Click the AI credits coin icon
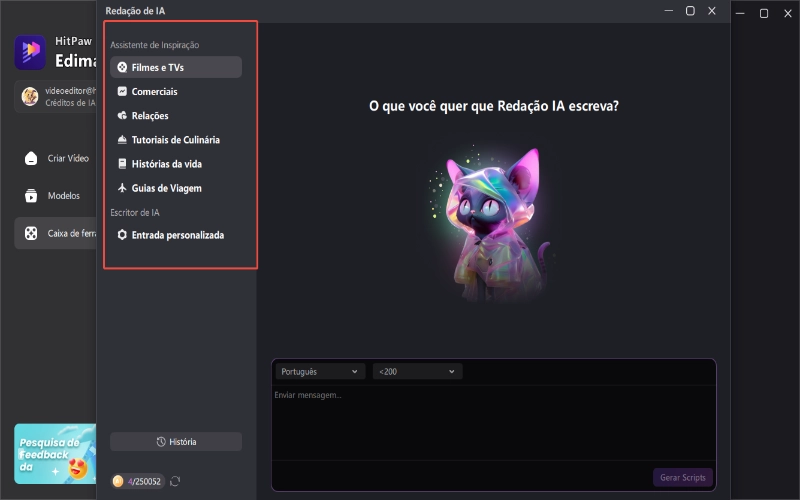Image resolution: width=800 pixels, height=500 pixels. click(118, 481)
